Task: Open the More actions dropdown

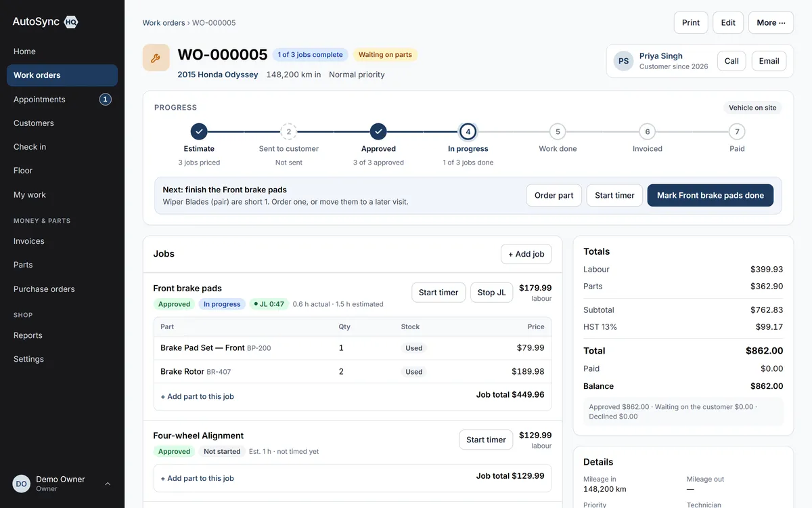Action: tap(771, 22)
